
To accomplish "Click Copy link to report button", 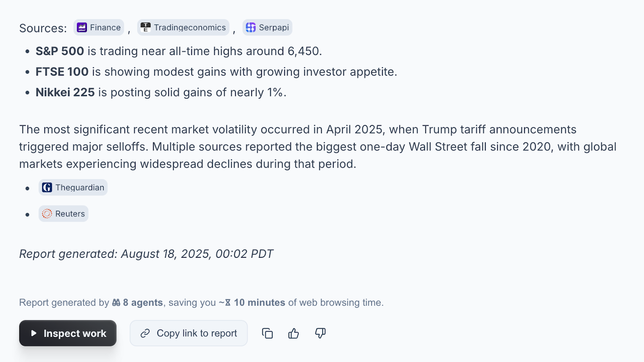I will [x=188, y=333].
